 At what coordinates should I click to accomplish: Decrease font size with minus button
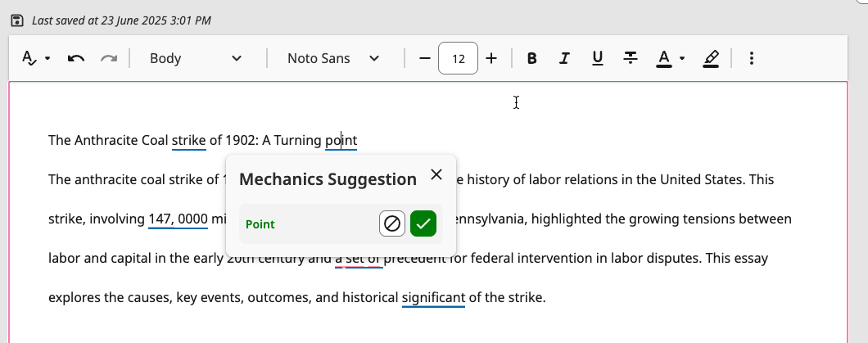424,58
